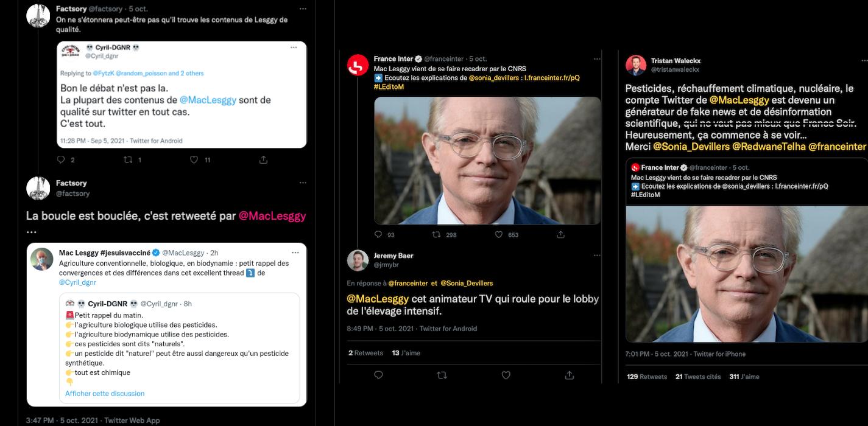Click reply icon under France Inter tweet
Screen dimensions: 868x426
pyautogui.click(x=378, y=234)
